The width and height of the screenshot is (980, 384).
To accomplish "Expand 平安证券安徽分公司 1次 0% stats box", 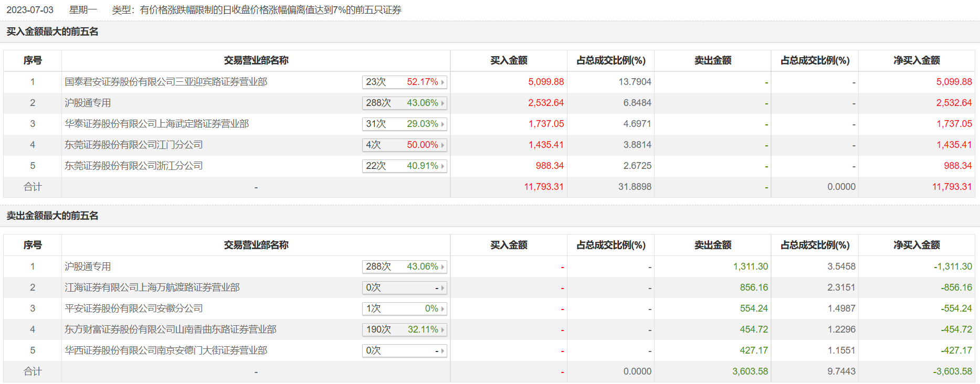I will (x=404, y=308).
